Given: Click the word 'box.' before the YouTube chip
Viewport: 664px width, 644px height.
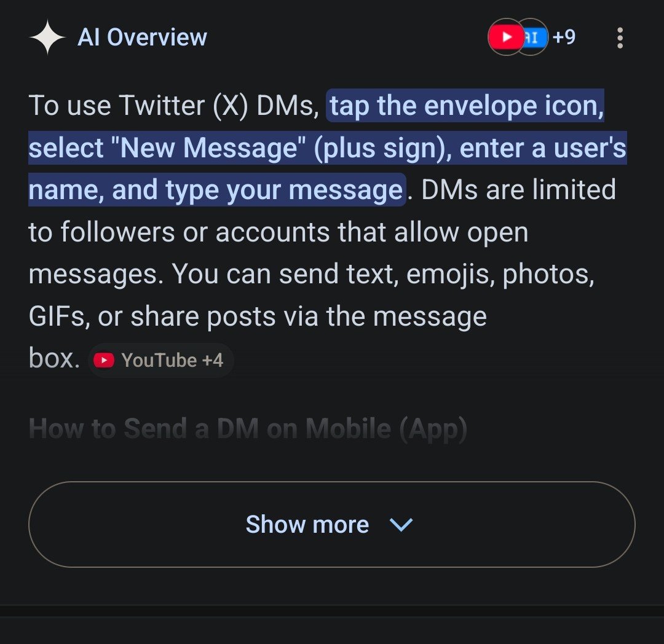Looking at the screenshot, I should point(54,358).
